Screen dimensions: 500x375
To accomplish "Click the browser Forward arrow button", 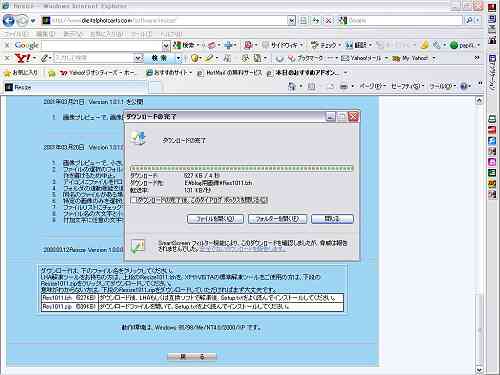I will [x=23, y=21].
